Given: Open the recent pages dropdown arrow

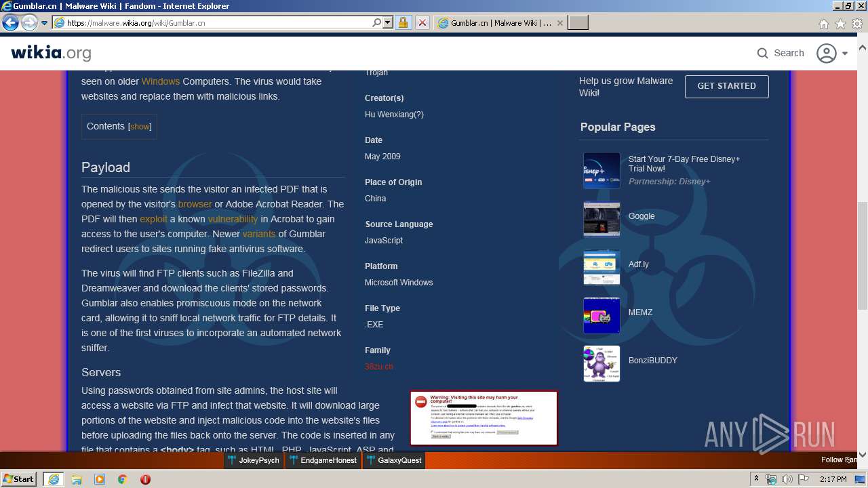Looking at the screenshot, I should (44, 23).
